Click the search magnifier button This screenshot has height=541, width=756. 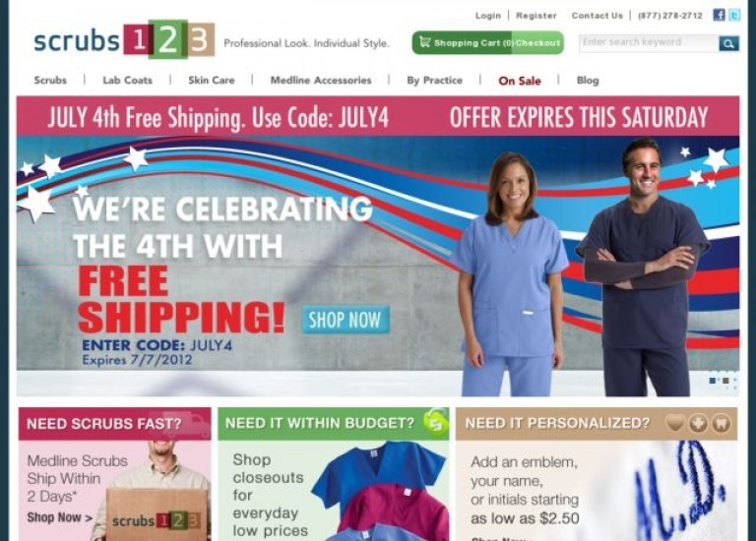(728, 43)
